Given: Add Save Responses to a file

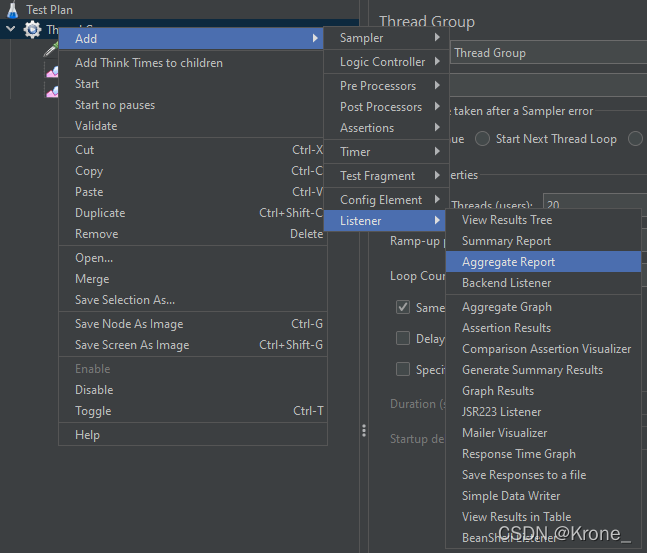Looking at the screenshot, I should click(543, 475).
